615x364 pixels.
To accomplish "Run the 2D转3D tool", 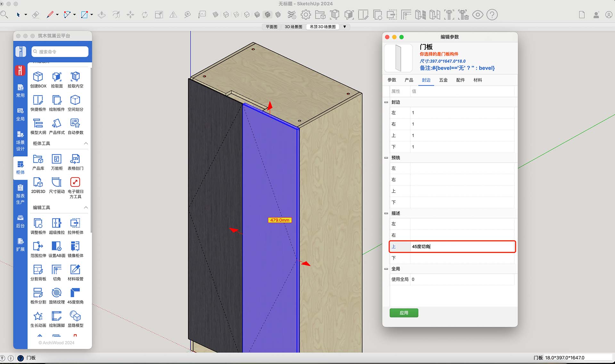I will click(38, 182).
